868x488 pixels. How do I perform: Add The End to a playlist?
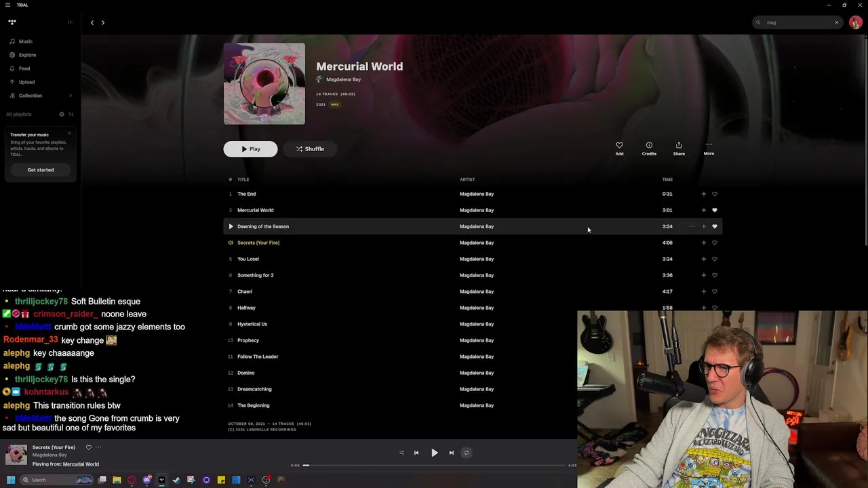pyautogui.click(x=703, y=194)
